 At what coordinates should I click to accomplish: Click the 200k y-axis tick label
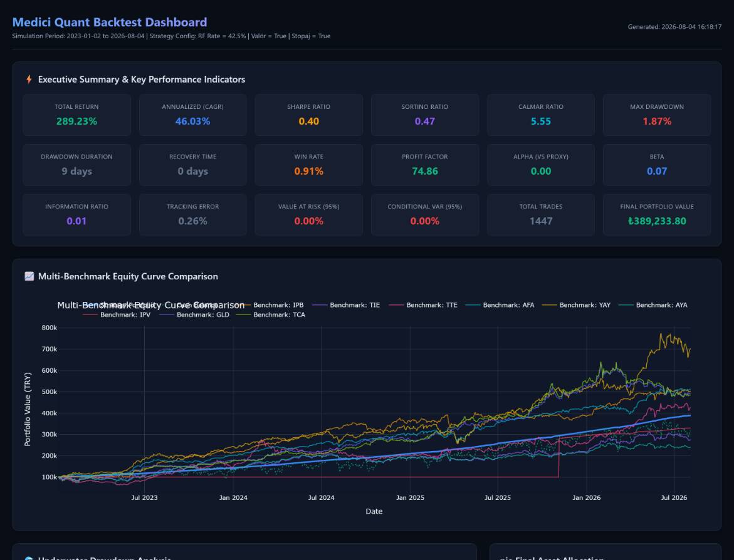[49, 455]
